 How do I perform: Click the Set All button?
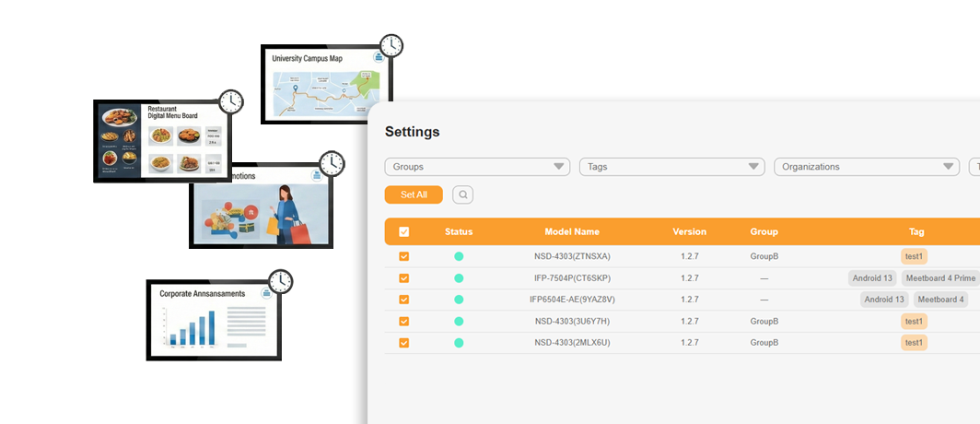(414, 194)
